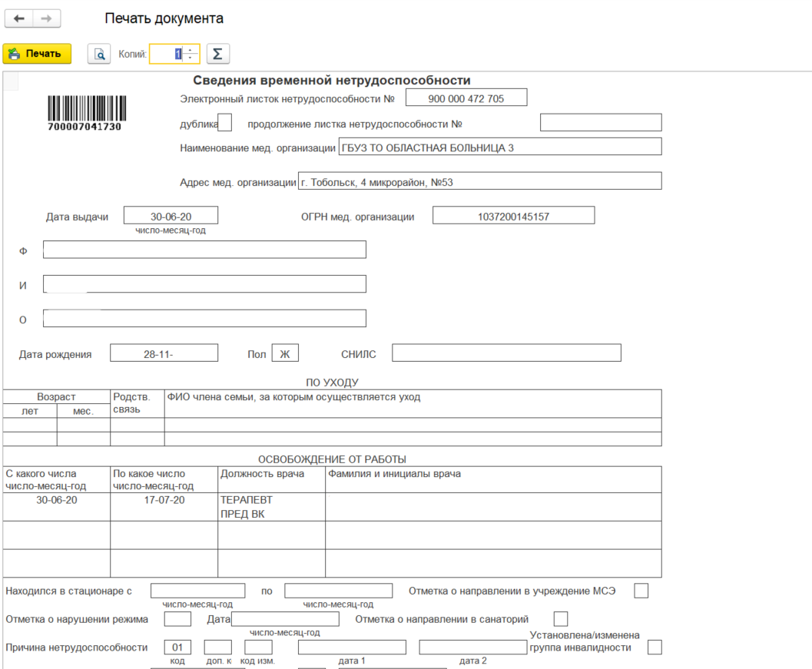Increase copies with the up spinner arrow
The image size is (812, 669).
tap(191, 50)
